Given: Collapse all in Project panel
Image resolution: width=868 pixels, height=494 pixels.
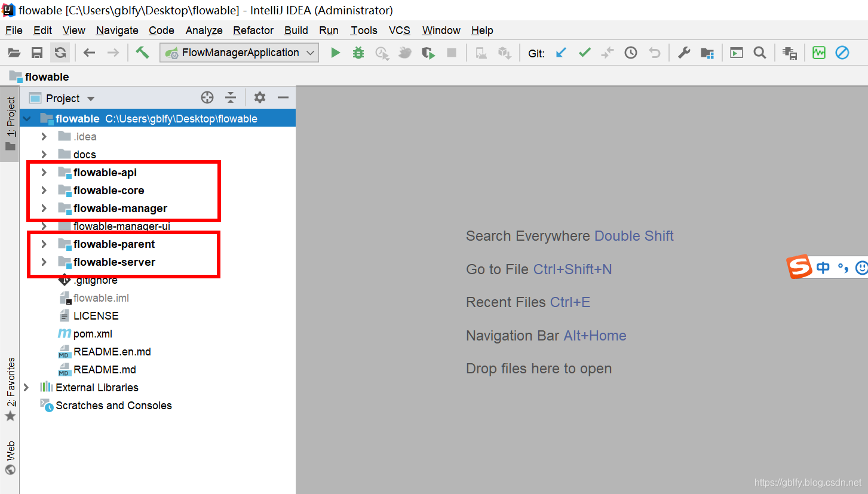Looking at the screenshot, I should point(231,98).
